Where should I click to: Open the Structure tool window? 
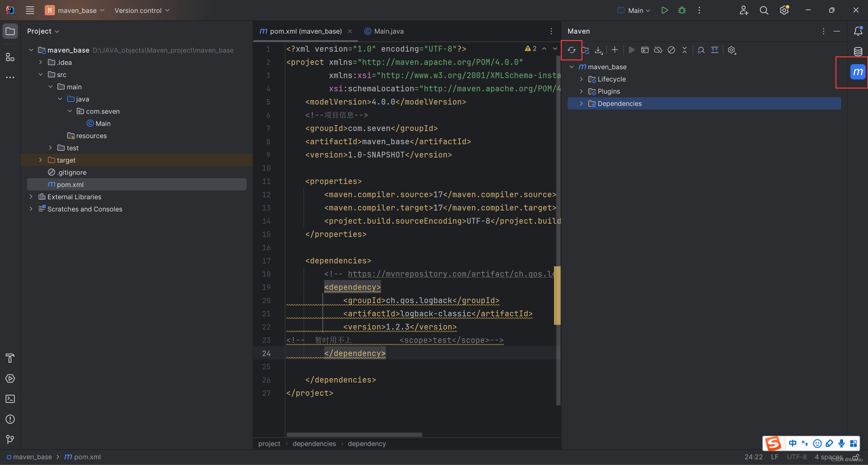[10, 57]
